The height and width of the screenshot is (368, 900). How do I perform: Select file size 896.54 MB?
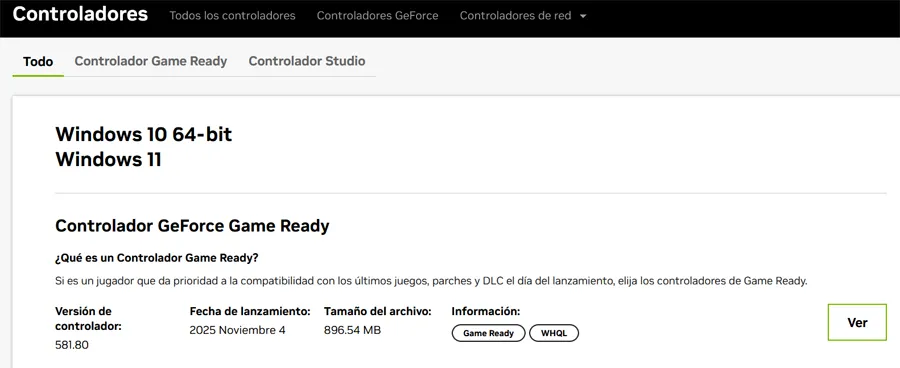352,330
